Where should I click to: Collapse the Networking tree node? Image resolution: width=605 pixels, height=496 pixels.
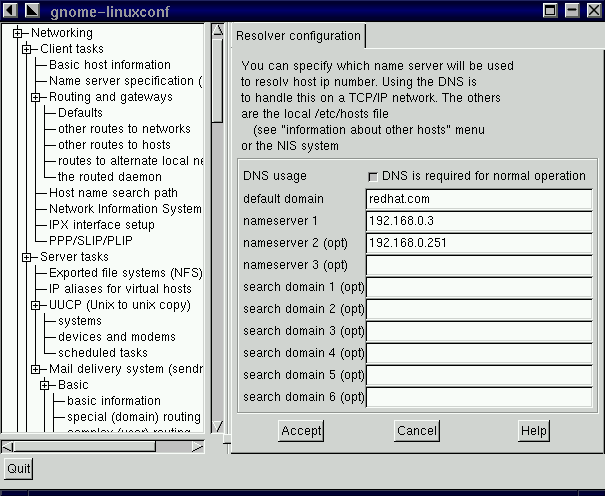[x=18, y=33]
